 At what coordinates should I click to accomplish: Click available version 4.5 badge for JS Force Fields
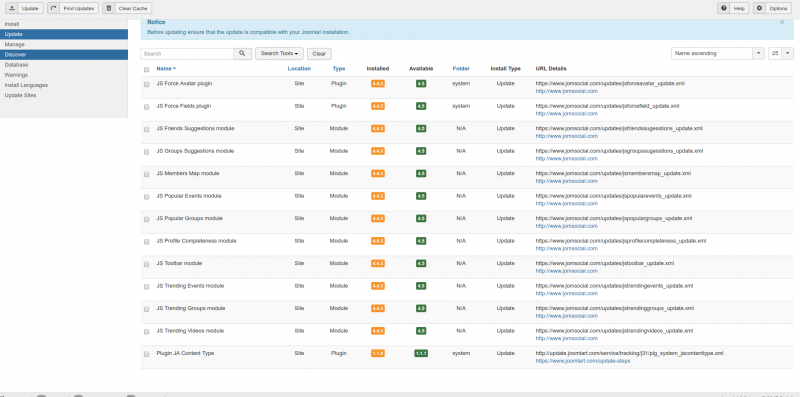pos(421,106)
